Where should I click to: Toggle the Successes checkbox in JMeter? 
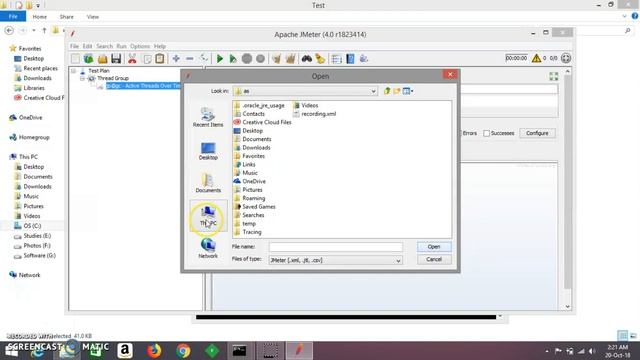click(x=487, y=133)
